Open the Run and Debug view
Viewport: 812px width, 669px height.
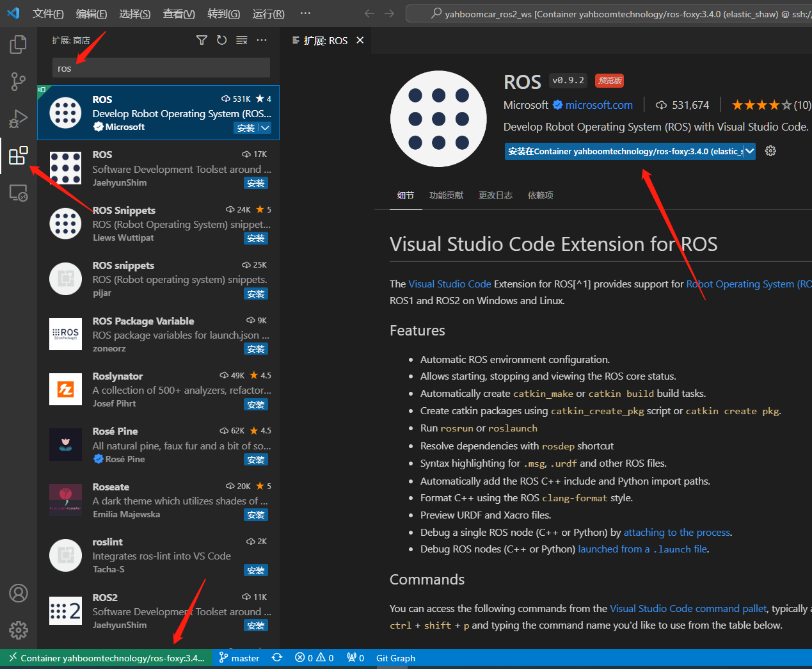(19, 118)
